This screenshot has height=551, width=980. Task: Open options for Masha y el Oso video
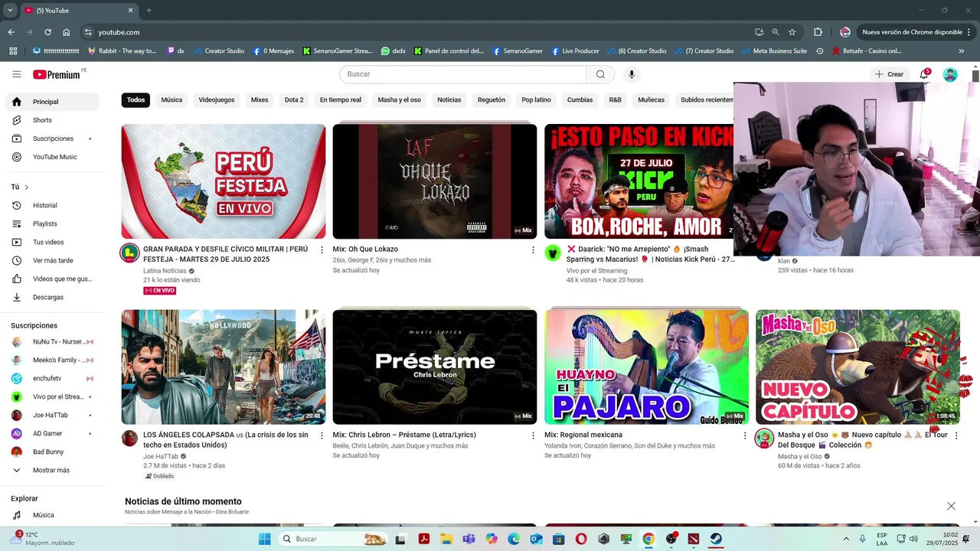tap(956, 435)
